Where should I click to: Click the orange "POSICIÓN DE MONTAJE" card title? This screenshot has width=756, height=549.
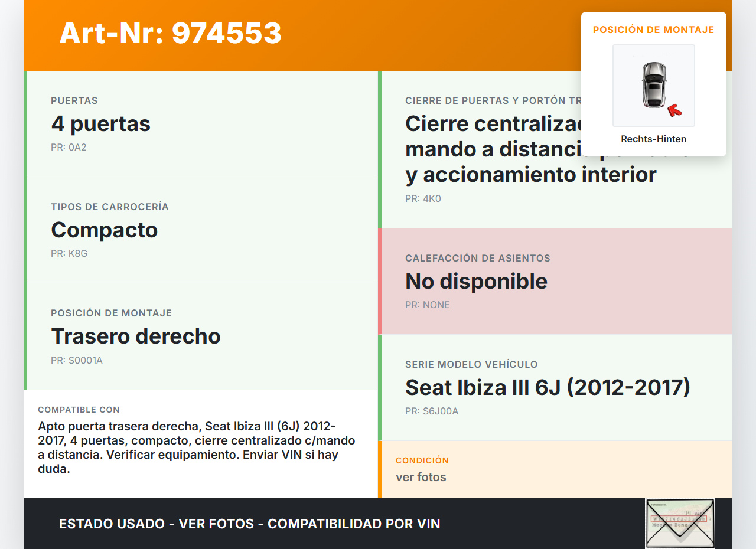pyautogui.click(x=654, y=30)
